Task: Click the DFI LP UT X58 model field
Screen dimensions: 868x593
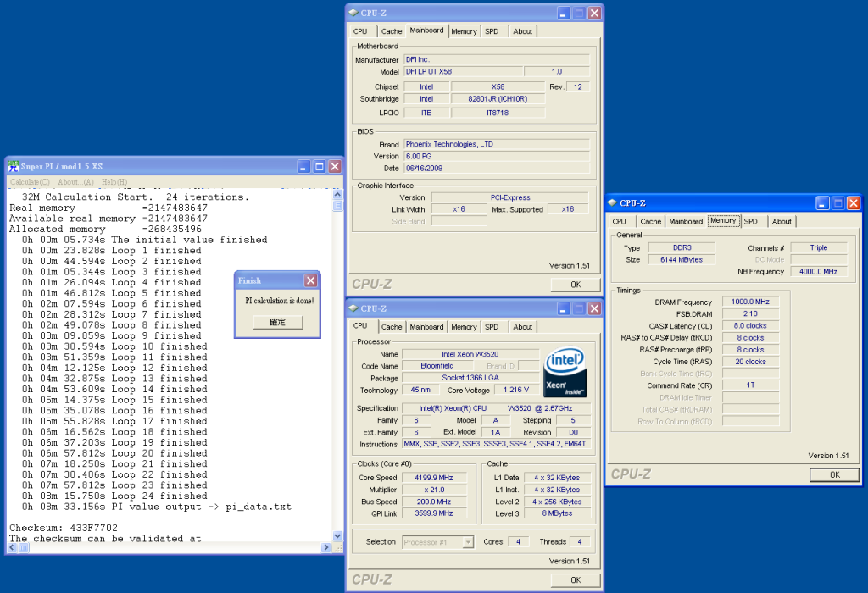Action: [x=464, y=71]
